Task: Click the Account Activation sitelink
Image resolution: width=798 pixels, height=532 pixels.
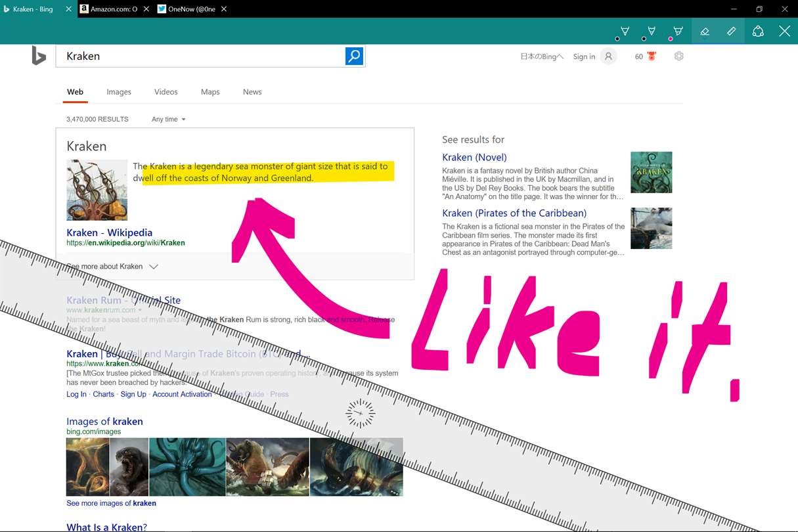Action: tap(182, 394)
